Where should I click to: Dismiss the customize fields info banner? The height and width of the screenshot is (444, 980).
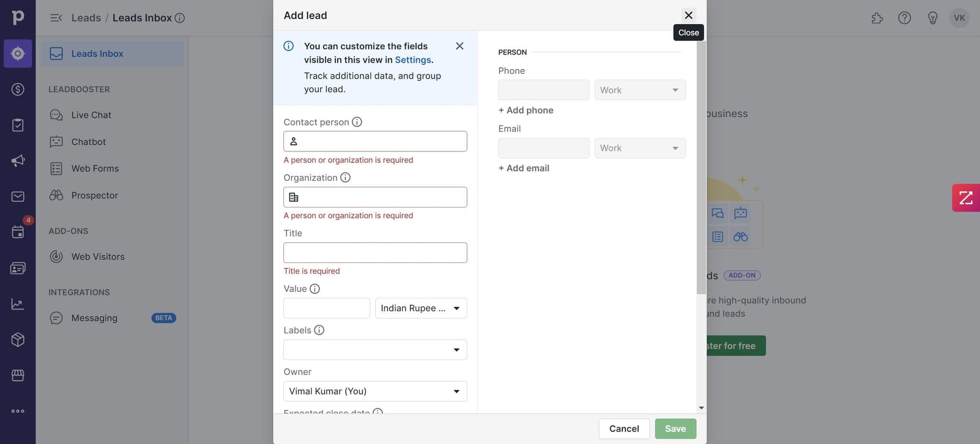tap(459, 46)
